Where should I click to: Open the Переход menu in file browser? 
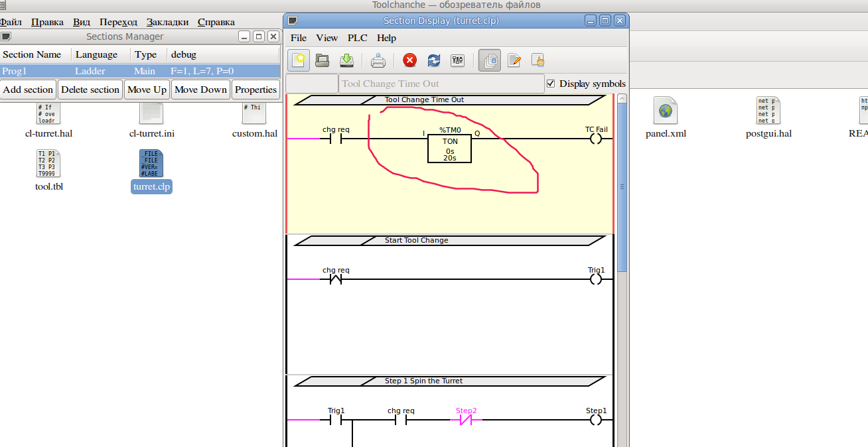pyautogui.click(x=119, y=22)
